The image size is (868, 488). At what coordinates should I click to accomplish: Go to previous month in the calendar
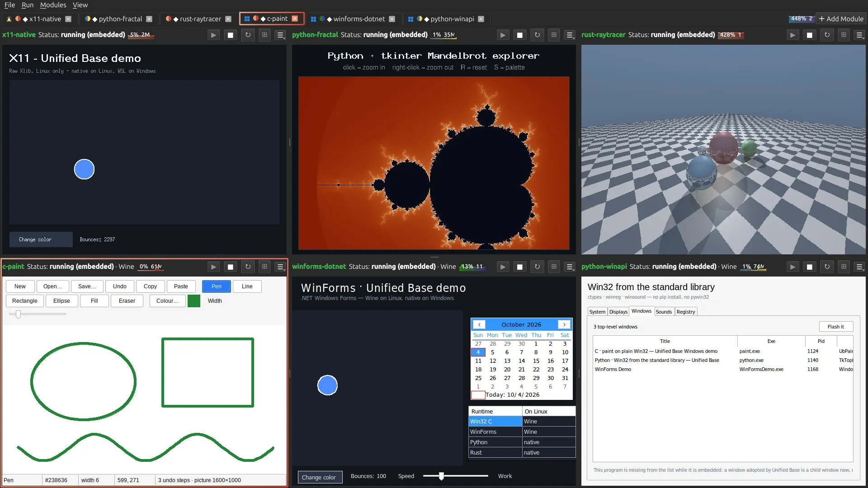click(x=479, y=324)
